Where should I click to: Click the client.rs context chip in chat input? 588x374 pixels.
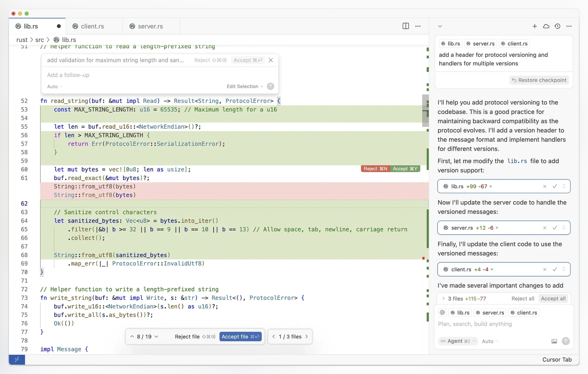[x=524, y=313]
